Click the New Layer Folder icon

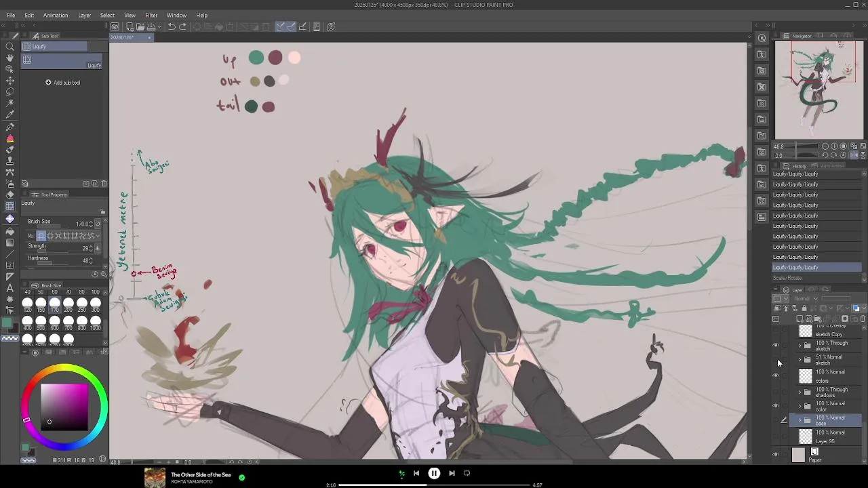pos(818,319)
